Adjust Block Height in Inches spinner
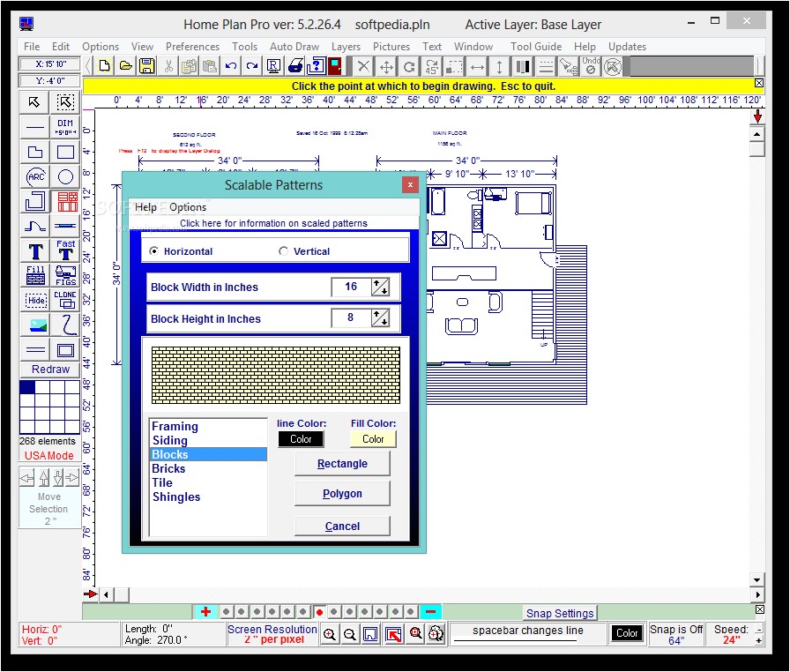Image resolution: width=790 pixels, height=672 pixels. pyautogui.click(x=380, y=318)
